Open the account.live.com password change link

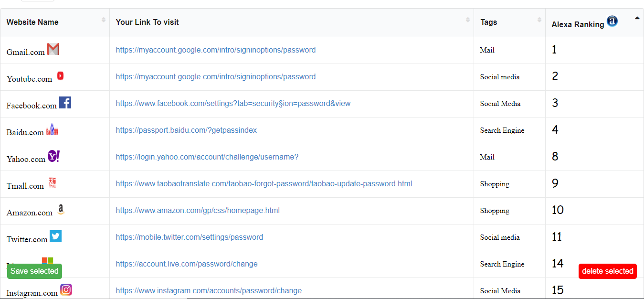tap(187, 264)
